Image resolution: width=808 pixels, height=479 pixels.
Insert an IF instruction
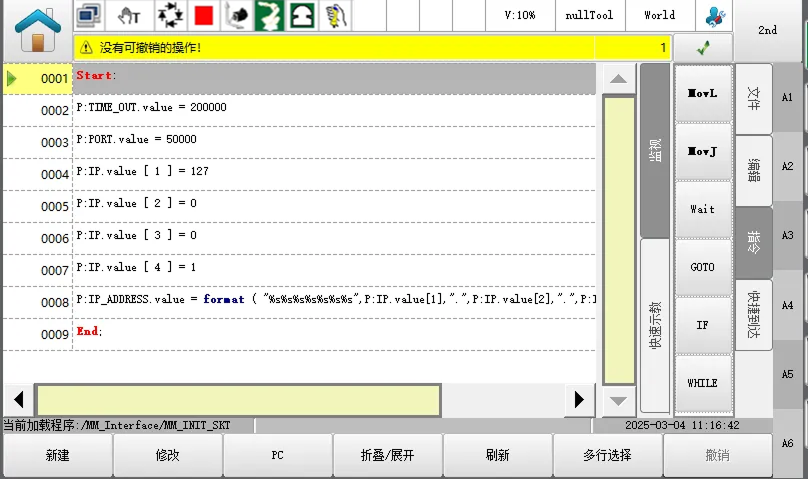click(x=703, y=325)
